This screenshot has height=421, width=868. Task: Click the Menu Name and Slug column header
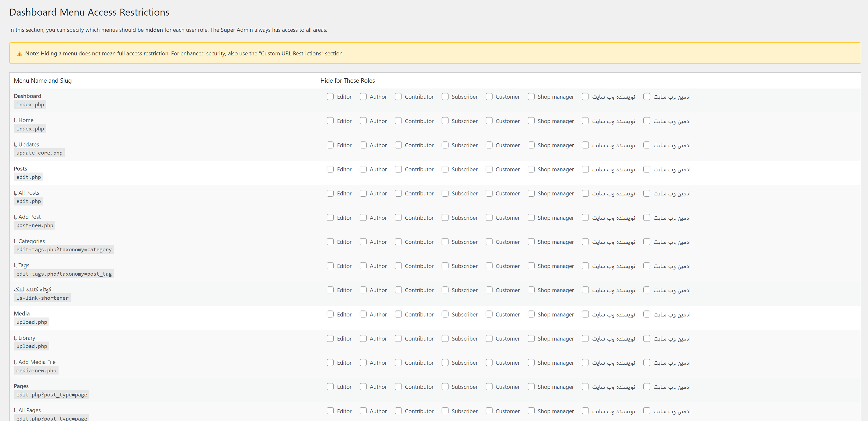(42, 80)
